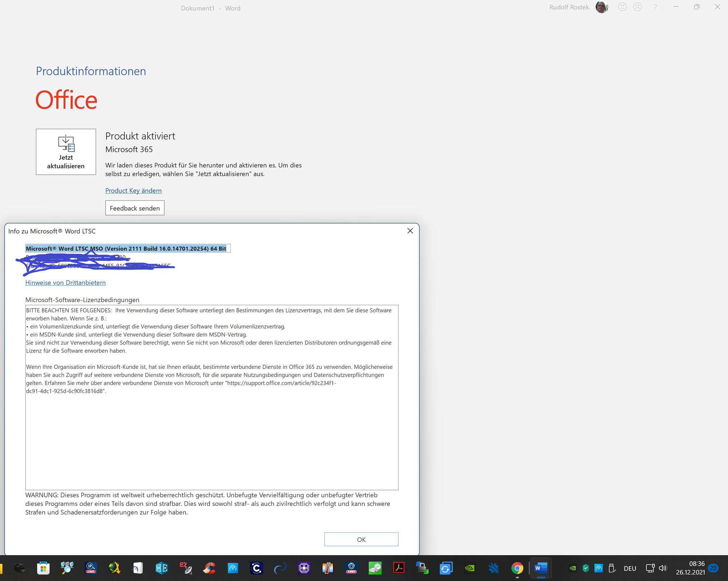The height and width of the screenshot is (581, 728).
Task: Launch Microsoft Store from the taskbar
Action: pyautogui.click(x=43, y=568)
